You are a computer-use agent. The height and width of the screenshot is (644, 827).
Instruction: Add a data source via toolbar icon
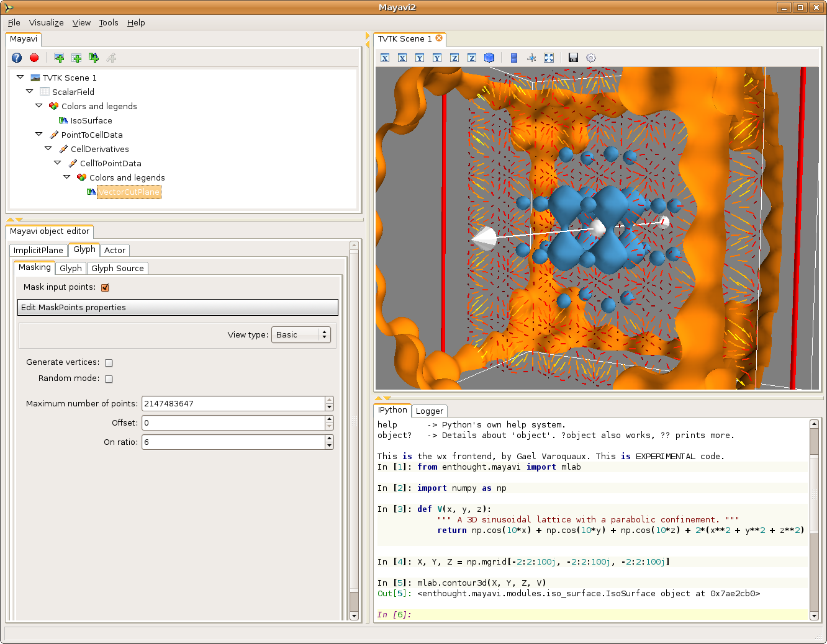(76, 58)
